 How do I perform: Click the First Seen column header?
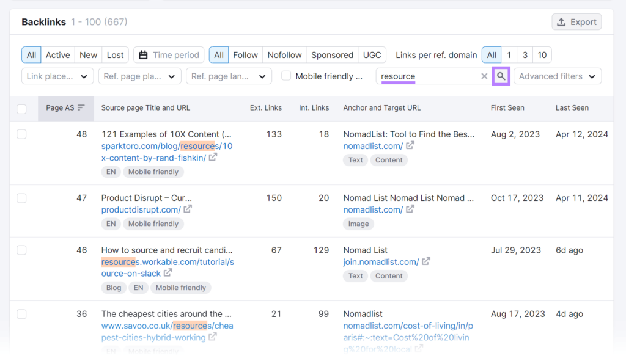pyautogui.click(x=507, y=107)
